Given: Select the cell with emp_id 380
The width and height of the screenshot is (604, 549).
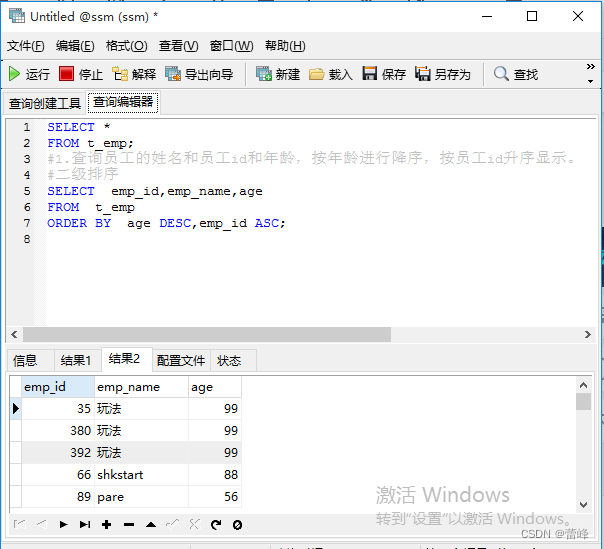Looking at the screenshot, I should pos(58,430).
